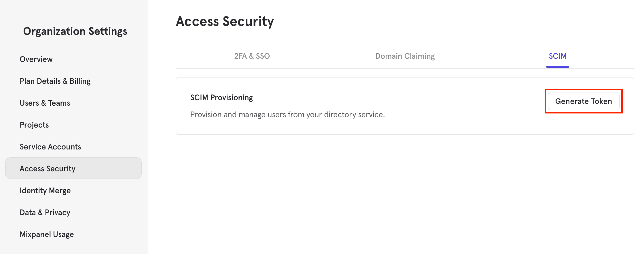Open the Mixpanel Usage section
This screenshot has width=644, height=254.
coord(47,234)
